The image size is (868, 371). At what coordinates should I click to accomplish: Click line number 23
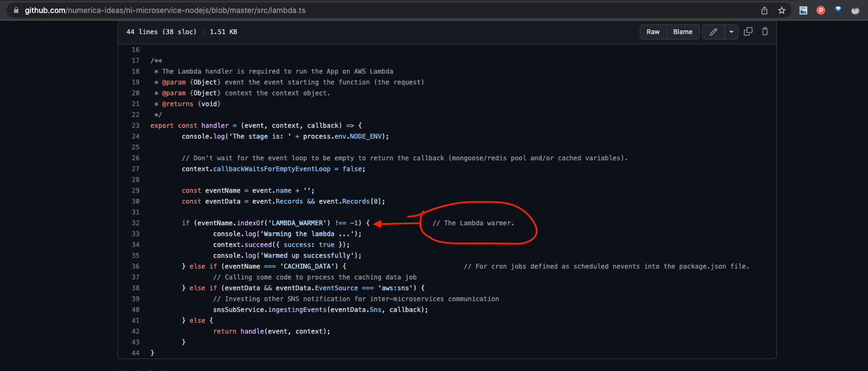point(136,126)
